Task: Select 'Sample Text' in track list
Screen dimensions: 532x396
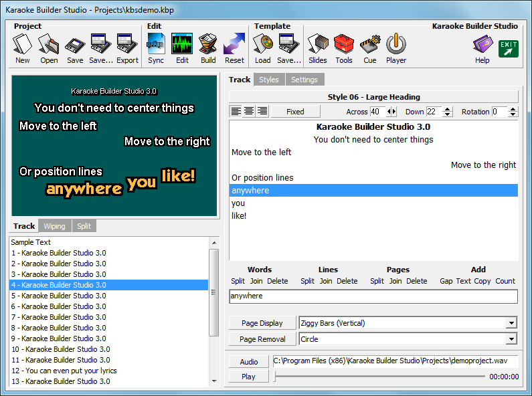Action: [x=108, y=242]
